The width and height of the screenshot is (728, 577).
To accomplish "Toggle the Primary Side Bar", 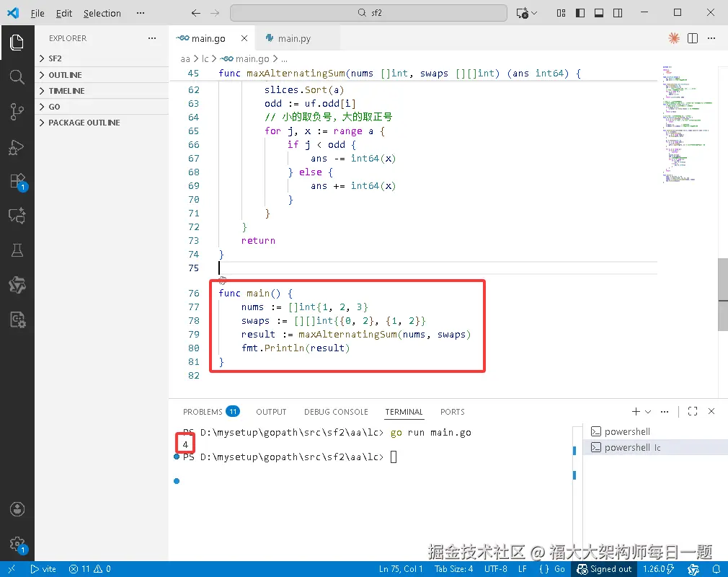I will (580, 13).
